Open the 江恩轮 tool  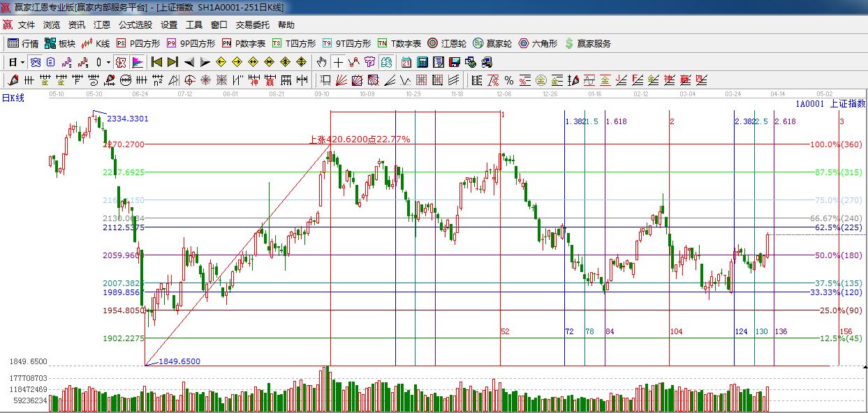tap(447, 43)
